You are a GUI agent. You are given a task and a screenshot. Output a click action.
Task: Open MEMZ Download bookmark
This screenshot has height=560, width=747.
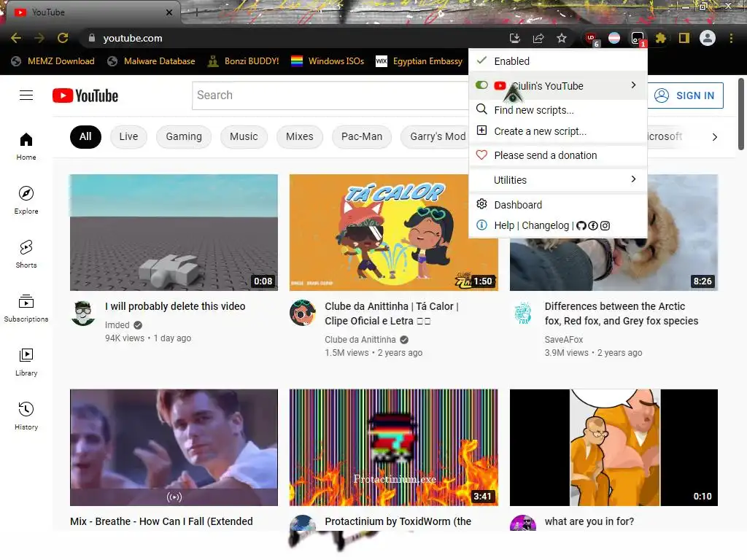(53, 61)
